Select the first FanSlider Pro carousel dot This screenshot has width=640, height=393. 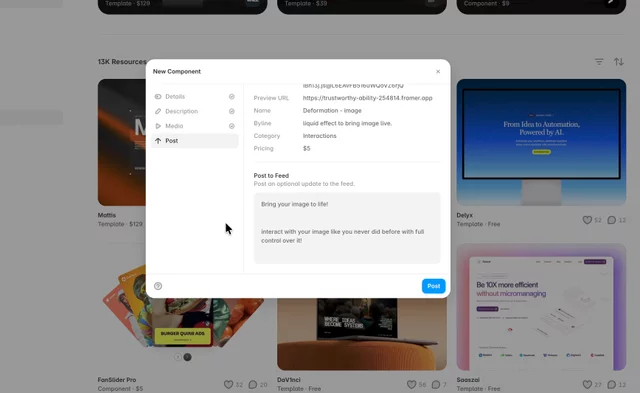(178, 357)
